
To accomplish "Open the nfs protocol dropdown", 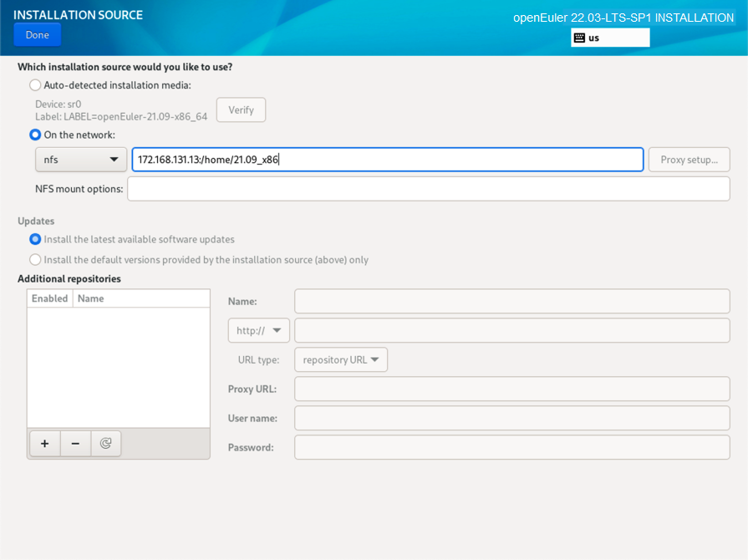I will click(81, 160).
